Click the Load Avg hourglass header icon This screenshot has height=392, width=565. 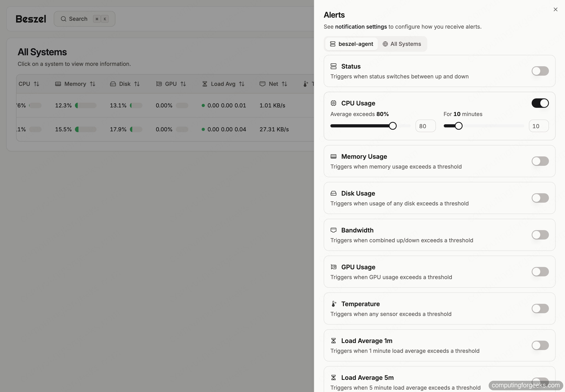click(x=205, y=84)
